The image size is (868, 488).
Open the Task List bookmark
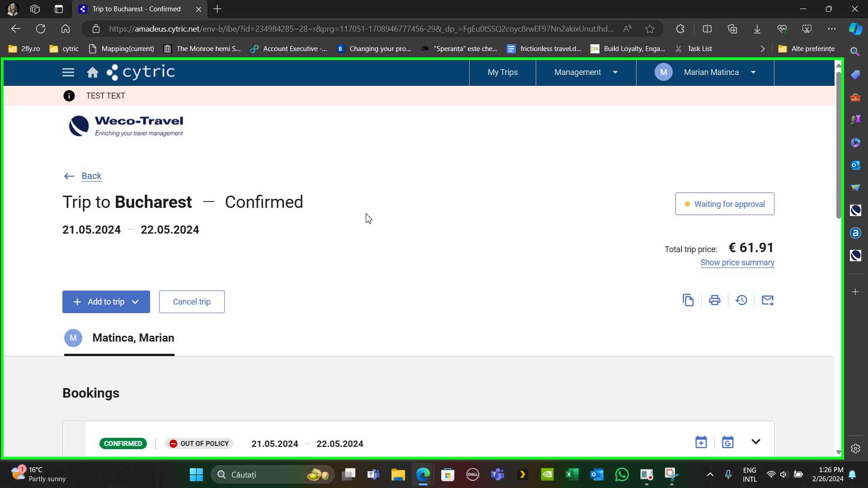point(693,49)
